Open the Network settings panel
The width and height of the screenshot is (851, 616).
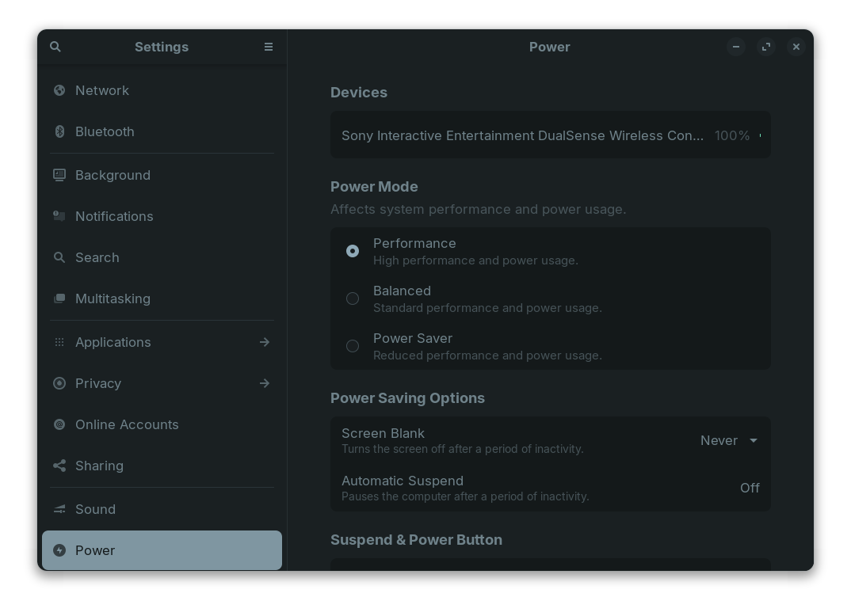coord(162,90)
